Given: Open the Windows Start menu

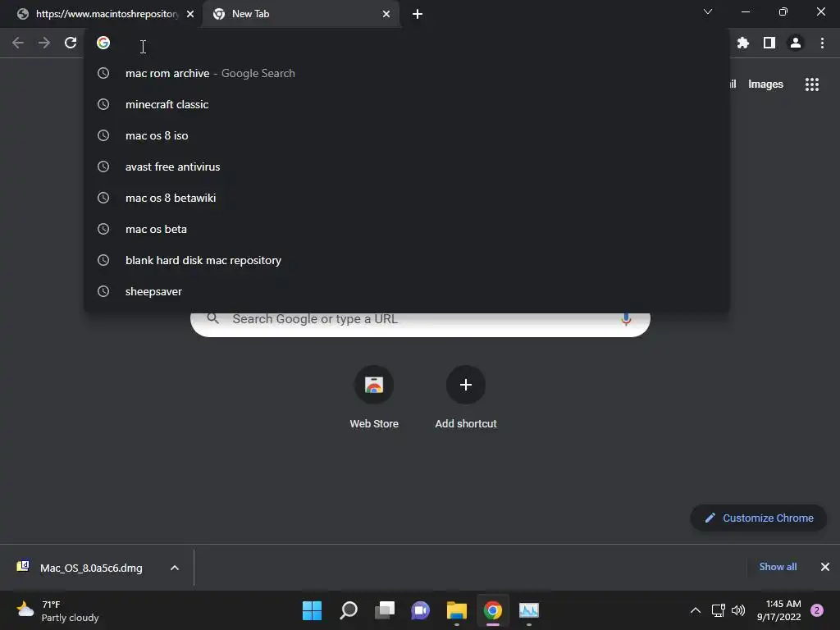Looking at the screenshot, I should click(x=312, y=610).
